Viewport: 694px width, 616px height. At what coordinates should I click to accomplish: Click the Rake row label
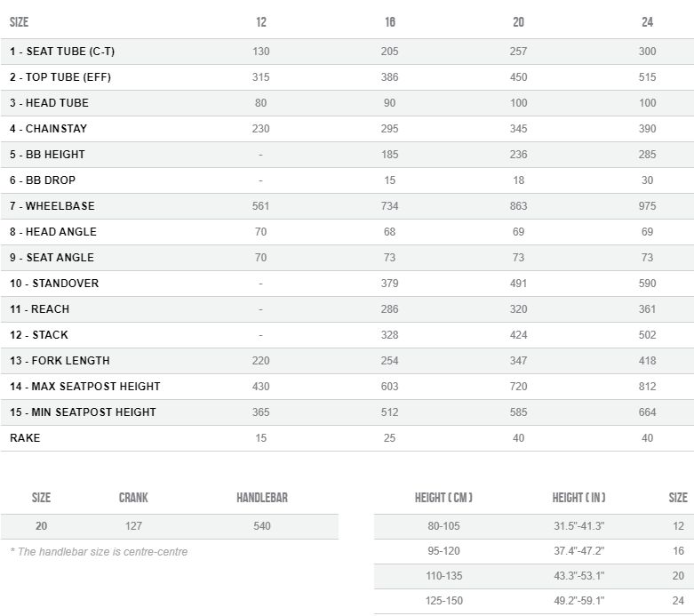[x=25, y=438]
